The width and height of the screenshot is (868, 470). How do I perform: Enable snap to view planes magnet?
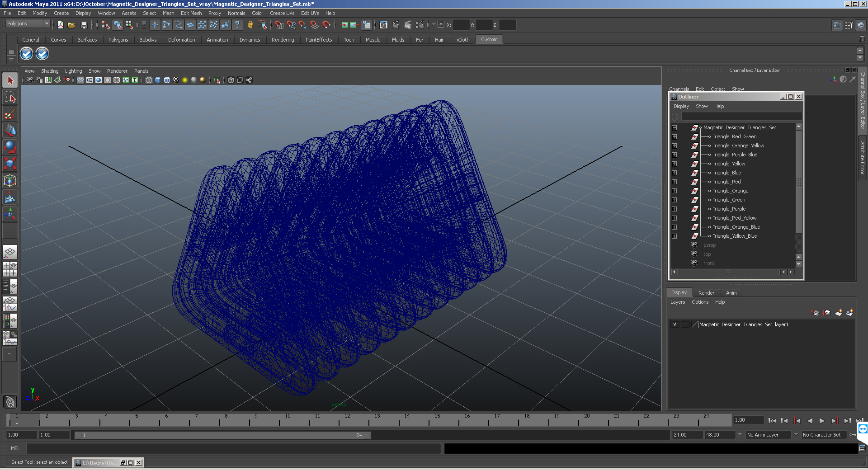[314, 25]
